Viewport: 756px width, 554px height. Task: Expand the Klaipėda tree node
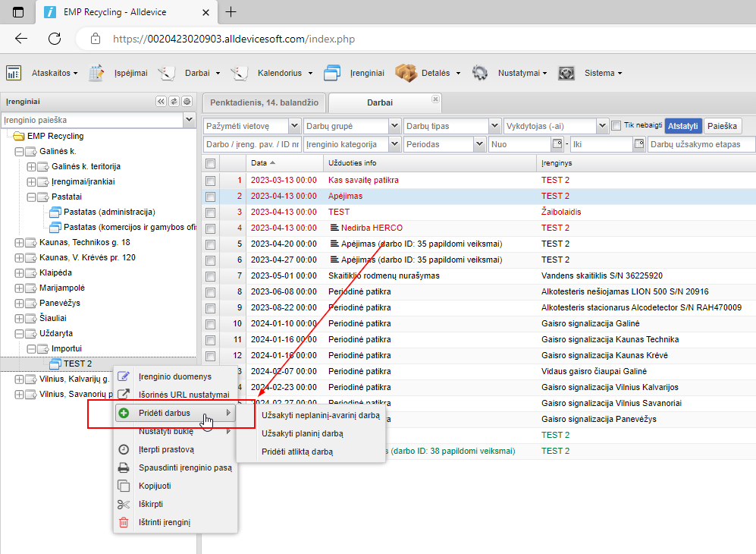pyautogui.click(x=20, y=272)
